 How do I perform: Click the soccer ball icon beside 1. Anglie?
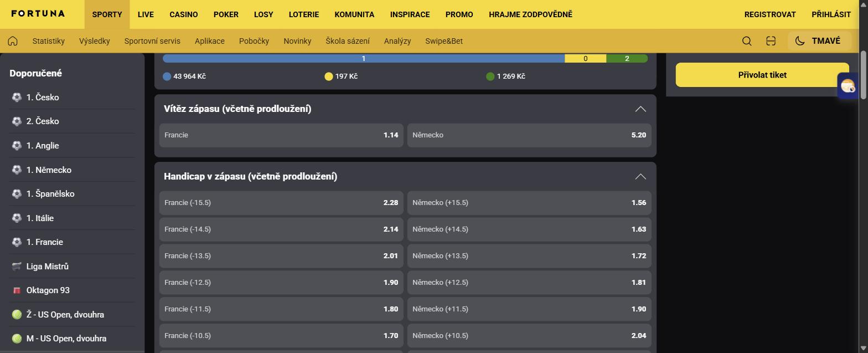click(x=17, y=146)
